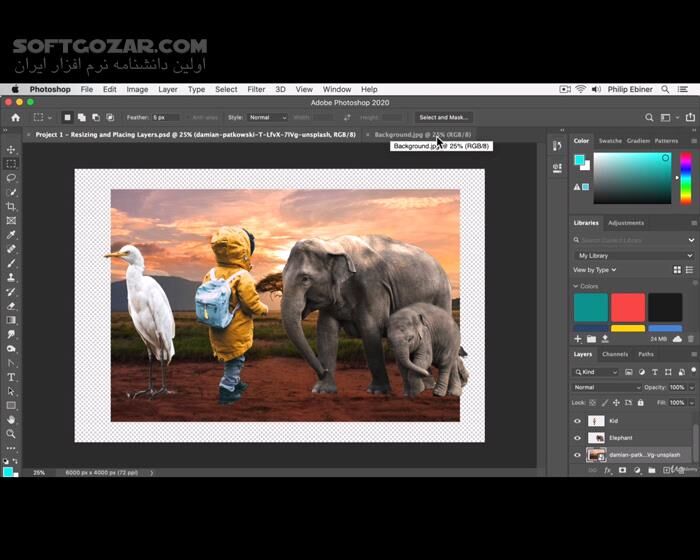Click the hue slider in Color panel

pos(686,178)
